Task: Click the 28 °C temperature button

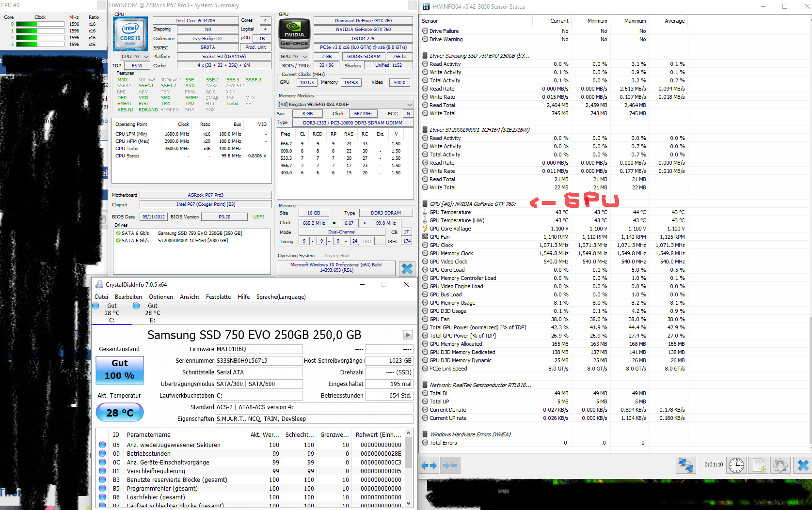Action: (120, 413)
